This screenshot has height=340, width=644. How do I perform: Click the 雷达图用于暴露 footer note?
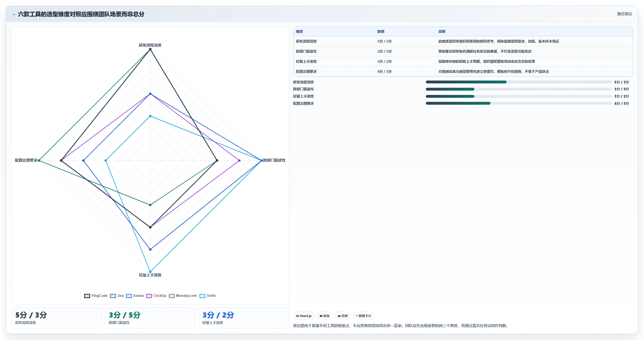[401, 326]
